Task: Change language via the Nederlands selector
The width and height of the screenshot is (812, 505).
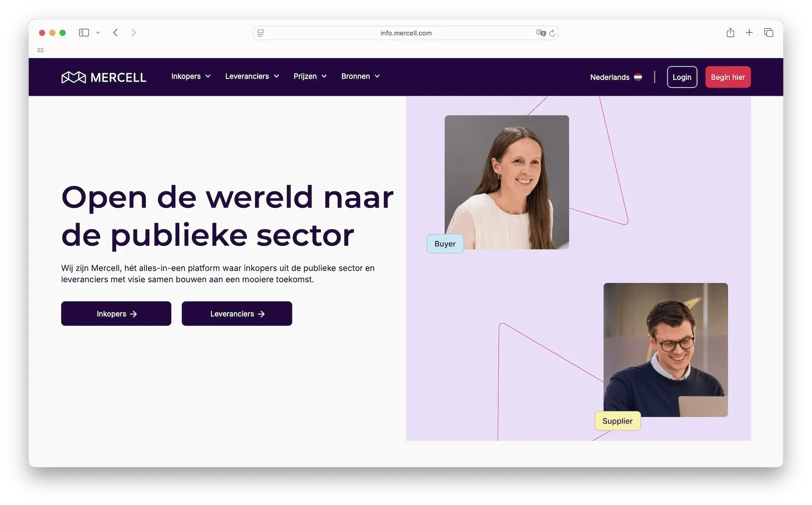Action: [616, 77]
